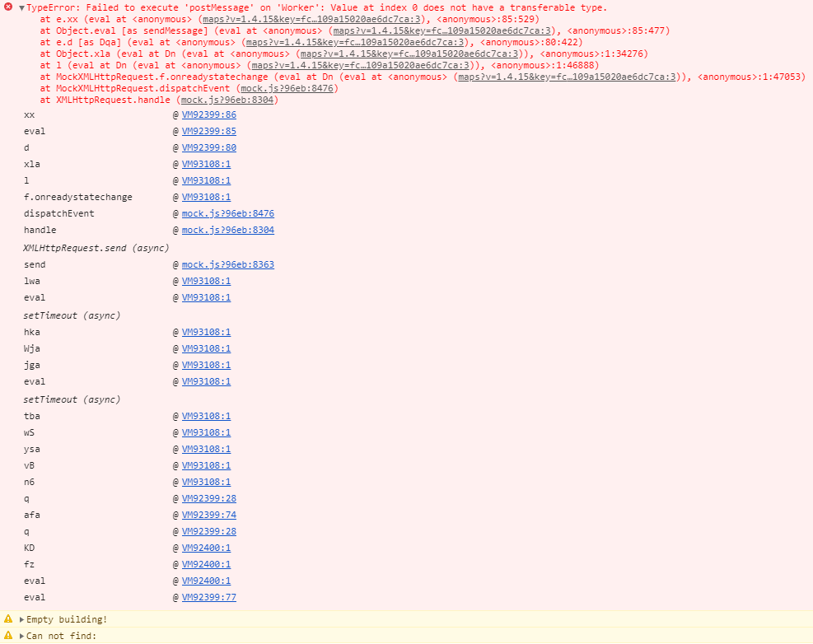Click VM92399:28 next to the q frame
The width and height of the screenshot is (813, 644).
click(x=204, y=497)
